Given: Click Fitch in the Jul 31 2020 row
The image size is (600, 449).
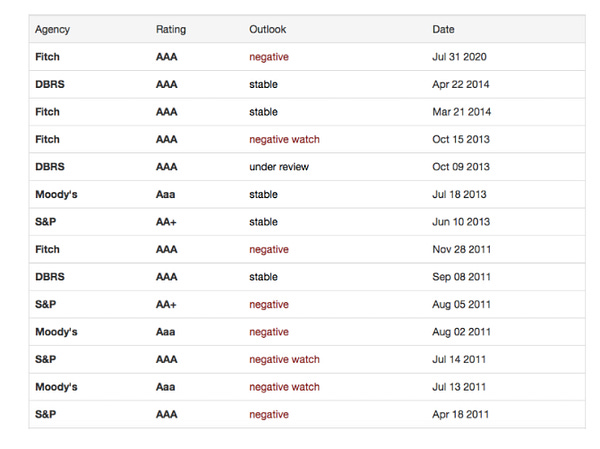Looking at the screenshot, I should click(47, 57).
